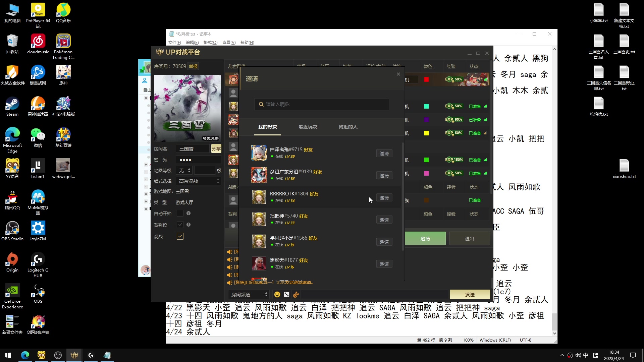Click the rock-paper-scissors icon in chat bar
The height and width of the screenshot is (362, 644).
296,294
